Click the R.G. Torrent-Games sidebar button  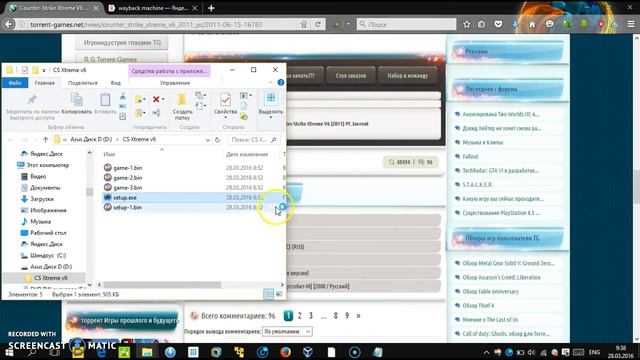[x=122, y=59]
